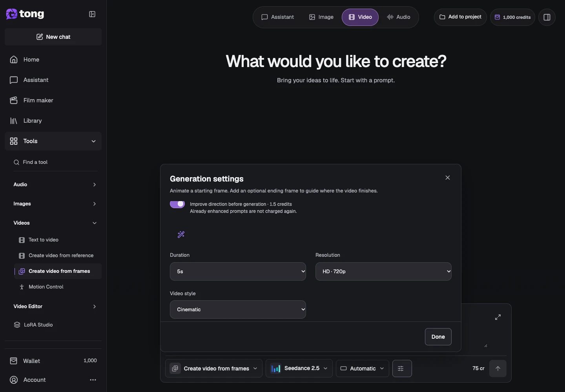Click the Find a tool search field
The image size is (565, 392).
55,162
